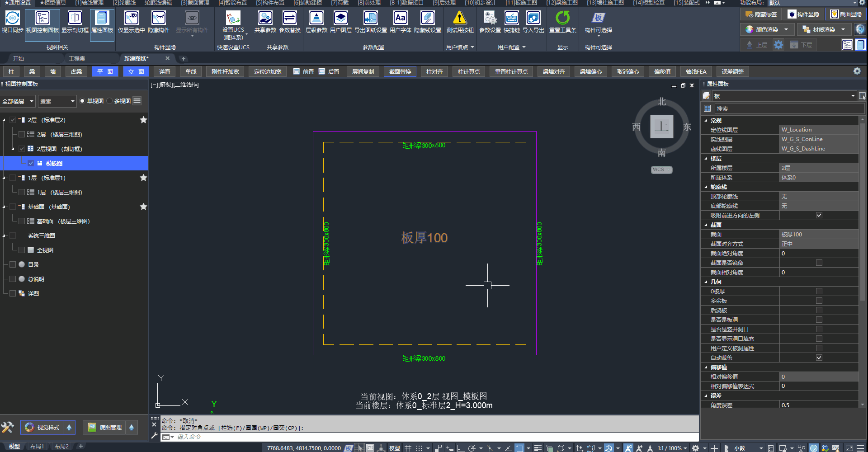Open the 用户字体 font settings icon
The width and height of the screenshot is (868, 452).
[x=400, y=19]
